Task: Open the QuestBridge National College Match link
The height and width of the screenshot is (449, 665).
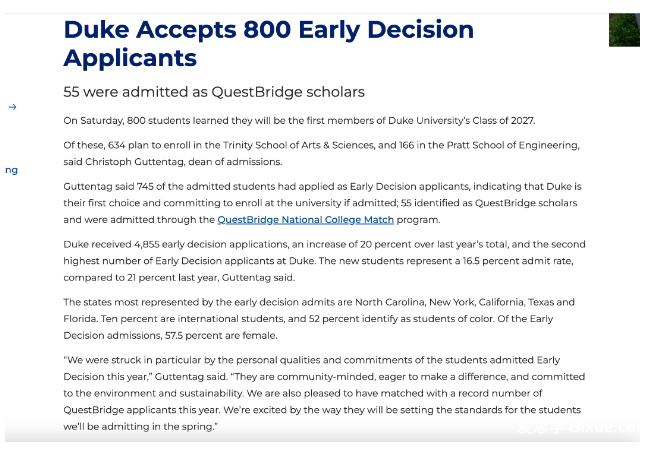Action: pos(305,220)
